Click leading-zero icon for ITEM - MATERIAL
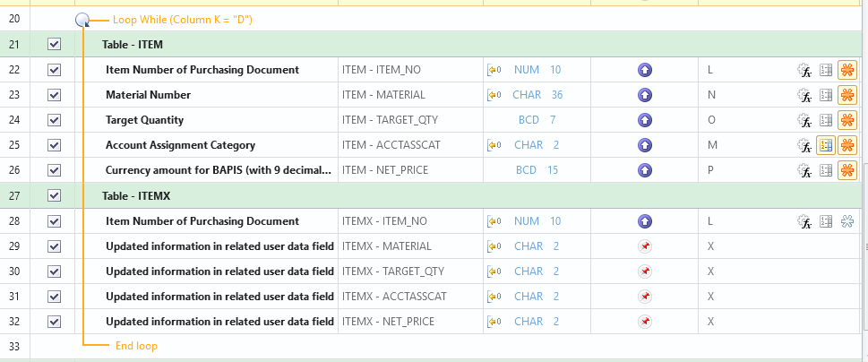Image resolution: width=868 pixels, height=362 pixels. pyautogui.click(x=494, y=95)
